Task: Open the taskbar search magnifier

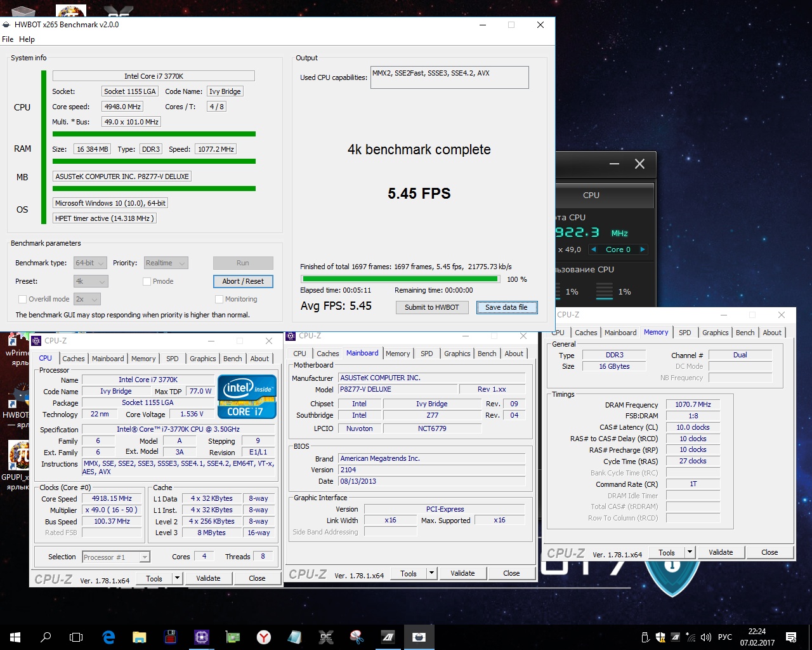Action: point(46,637)
